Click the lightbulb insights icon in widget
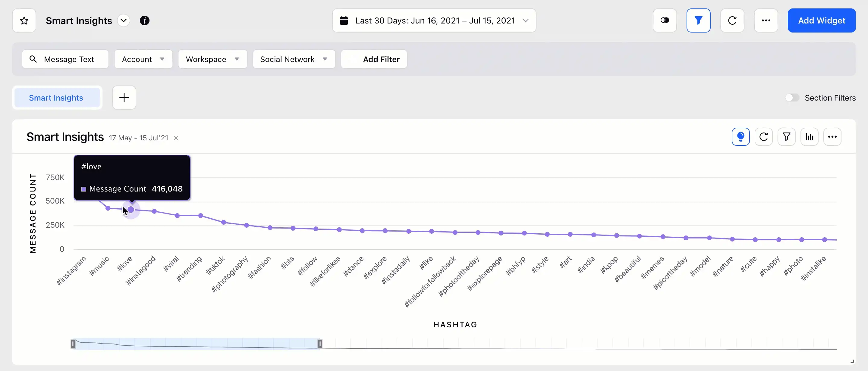The image size is (868, 371). tap(740, 137)
